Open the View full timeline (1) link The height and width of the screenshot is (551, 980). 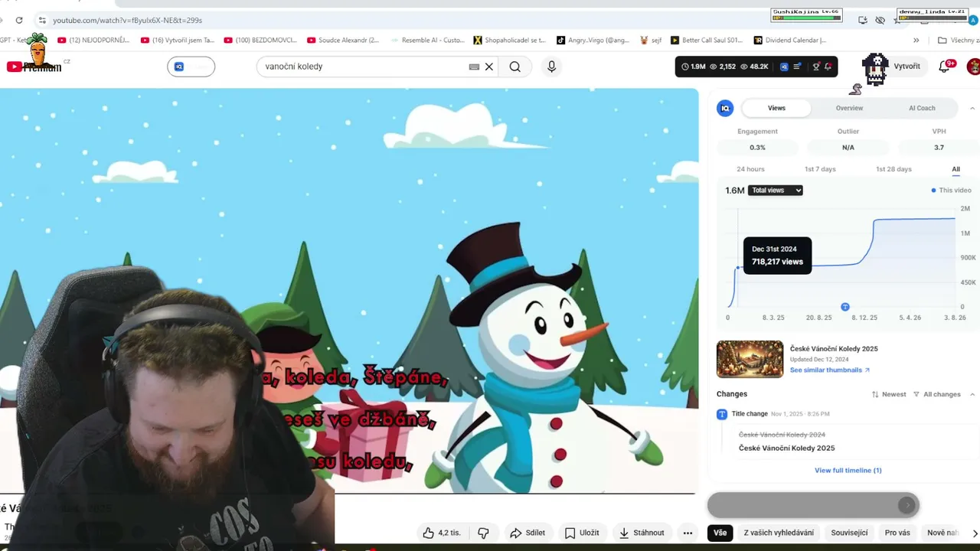tap(848, 471)
